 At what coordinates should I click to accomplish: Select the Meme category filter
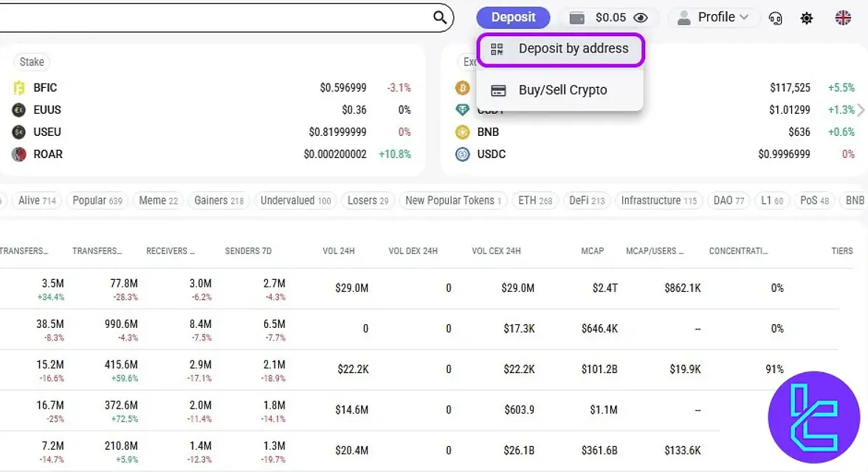(158, 200)
